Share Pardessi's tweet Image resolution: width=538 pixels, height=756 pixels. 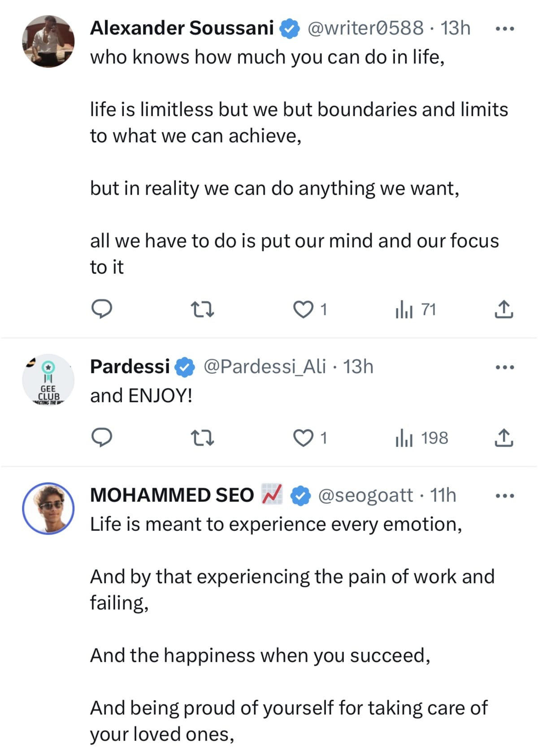coord(503,437)
